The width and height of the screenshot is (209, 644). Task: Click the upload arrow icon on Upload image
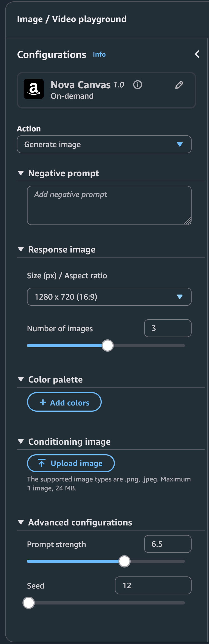click(x=41, y=463)
